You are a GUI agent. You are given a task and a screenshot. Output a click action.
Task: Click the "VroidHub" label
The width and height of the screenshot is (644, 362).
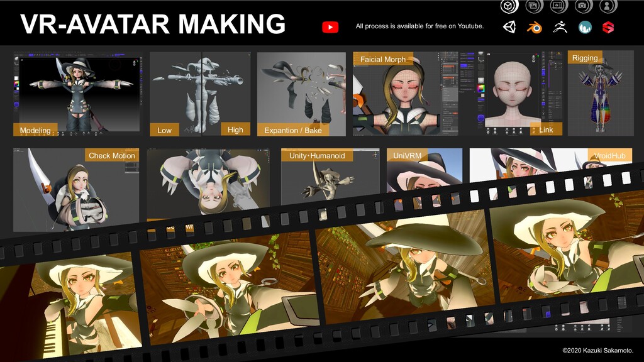(609, 156)
